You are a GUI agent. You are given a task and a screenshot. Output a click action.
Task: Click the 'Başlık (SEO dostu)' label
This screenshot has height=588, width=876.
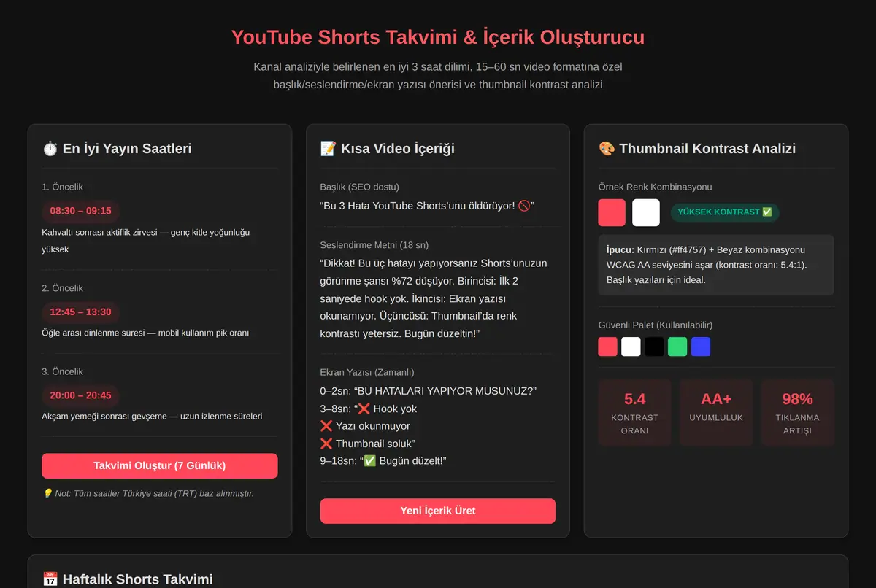pos(360,187)
